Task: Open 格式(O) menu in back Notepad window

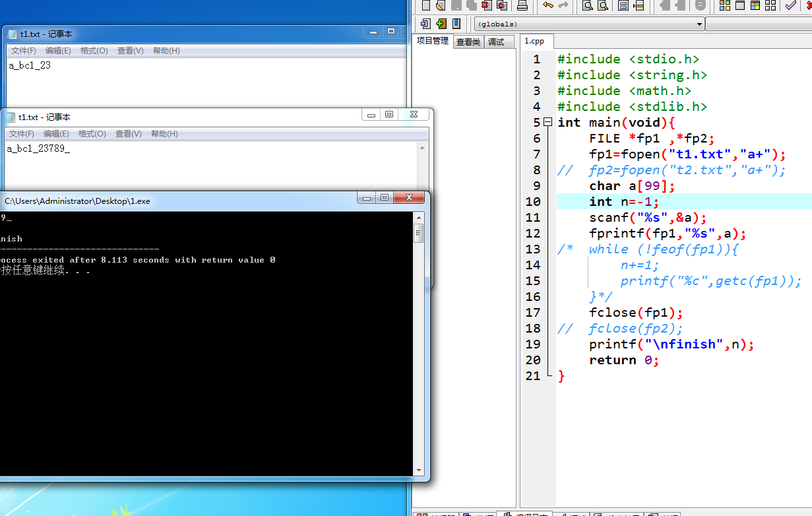Action: point(94,51)
